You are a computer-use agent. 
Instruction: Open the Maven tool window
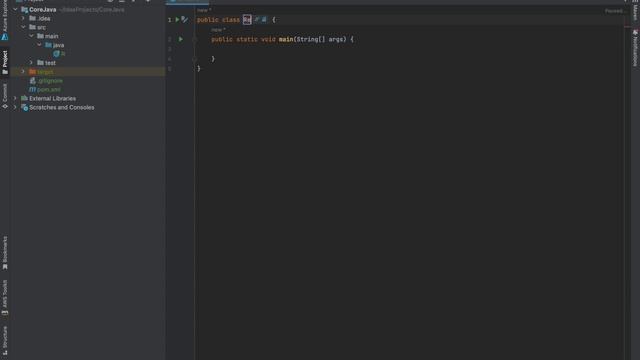click(x=636, y=10)
